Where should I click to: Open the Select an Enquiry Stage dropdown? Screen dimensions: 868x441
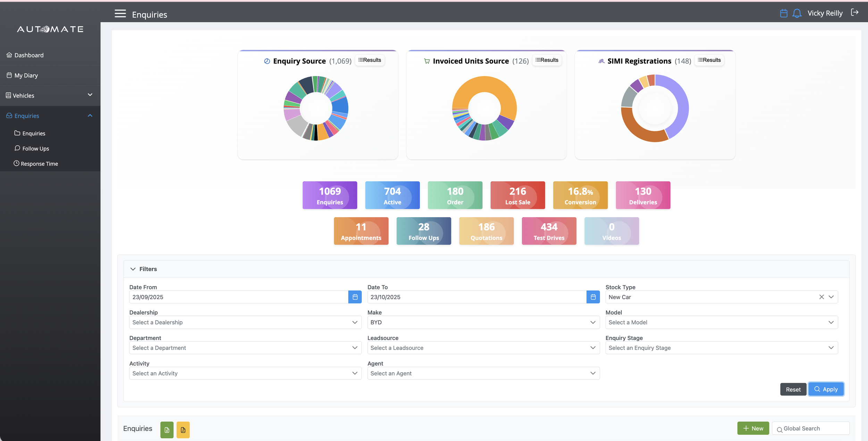(x=722, y=348)
